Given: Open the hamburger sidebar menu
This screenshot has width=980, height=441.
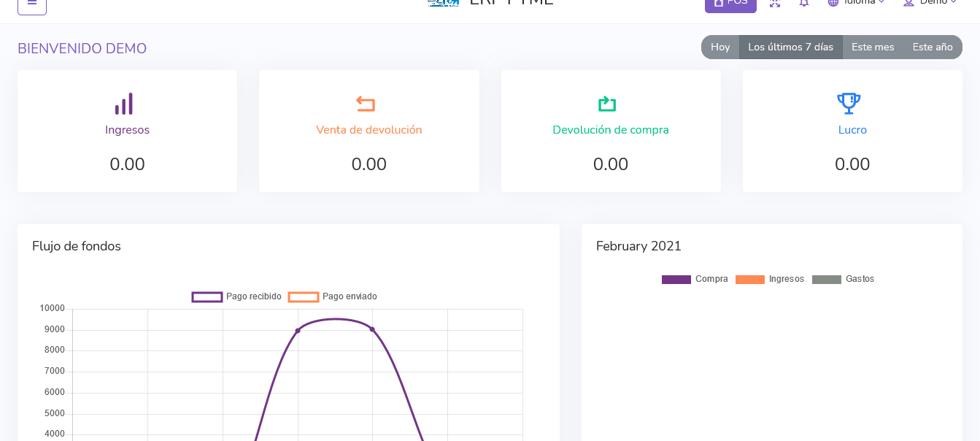Looking at the screenshot, I should click(x=31, y=4).
